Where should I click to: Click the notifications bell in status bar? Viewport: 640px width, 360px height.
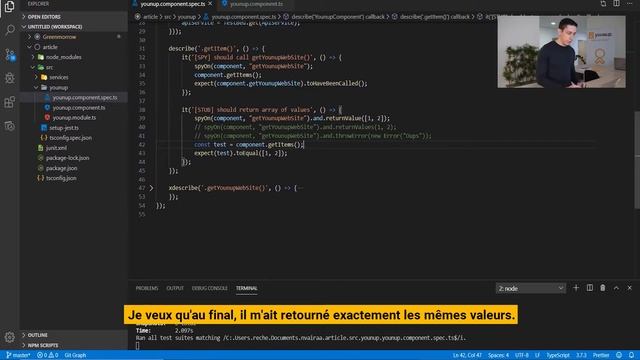[631, 355]
